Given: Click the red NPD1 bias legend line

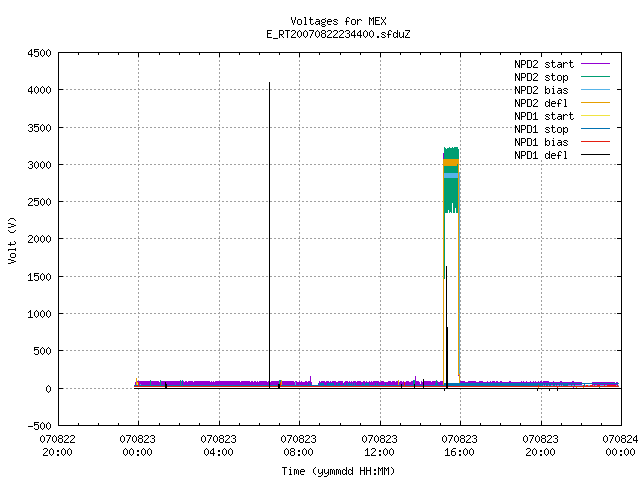Looking at the screenshot, I should [595, 142].
